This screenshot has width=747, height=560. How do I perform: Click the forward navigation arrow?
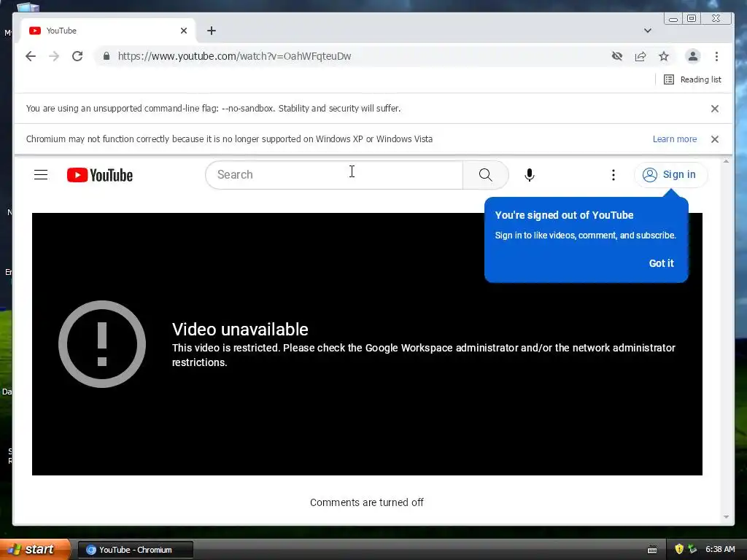[x=54, y=56]
